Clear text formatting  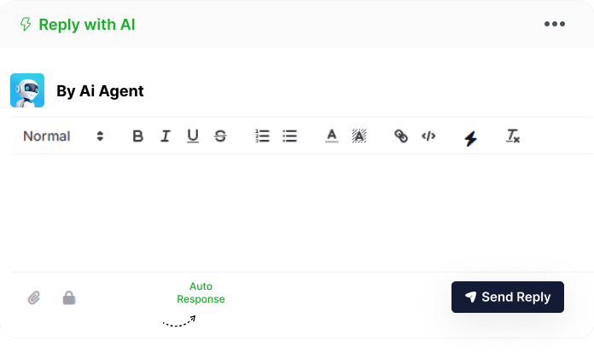pyautogui.click(x=513, y=136)
